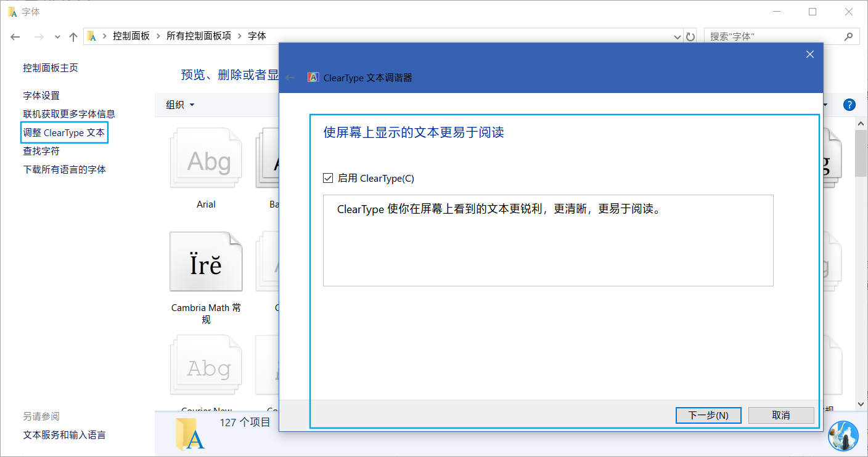Viewport: 868px width, 457px height.
Task: Open 文本服务和输入语言 link
Action: [x=64, y=435]
